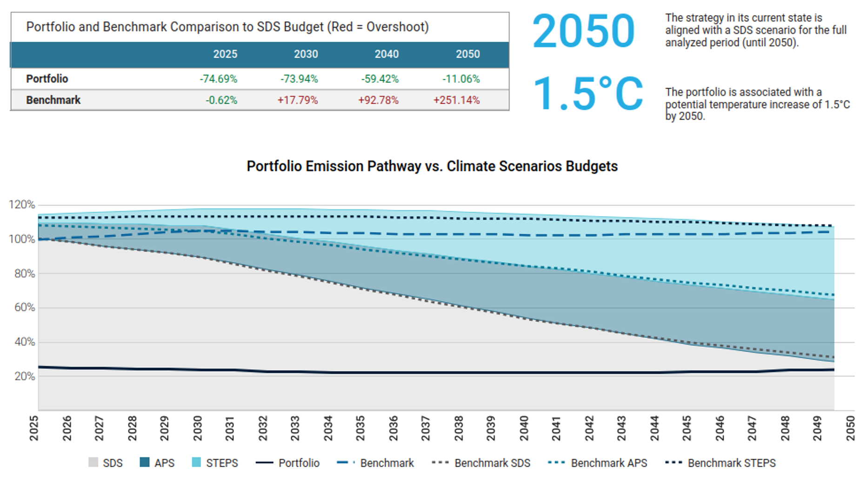This screenshot has height=482, width=868.
Task: Click the large 2050 alignment year figure
Action: [x=583, y=32]
